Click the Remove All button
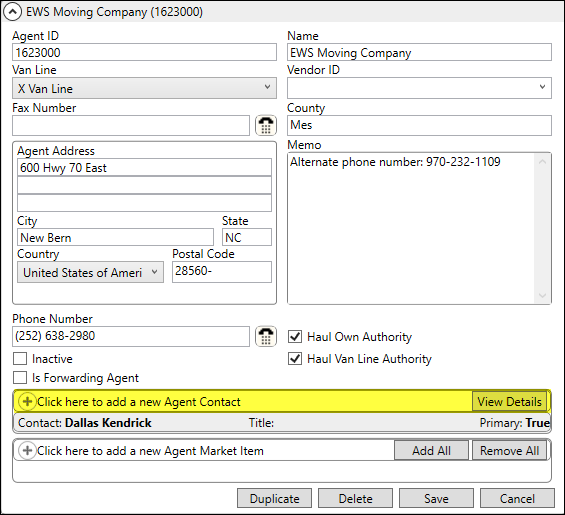Viewport: 565px width, 515px height. pos(509,450)
